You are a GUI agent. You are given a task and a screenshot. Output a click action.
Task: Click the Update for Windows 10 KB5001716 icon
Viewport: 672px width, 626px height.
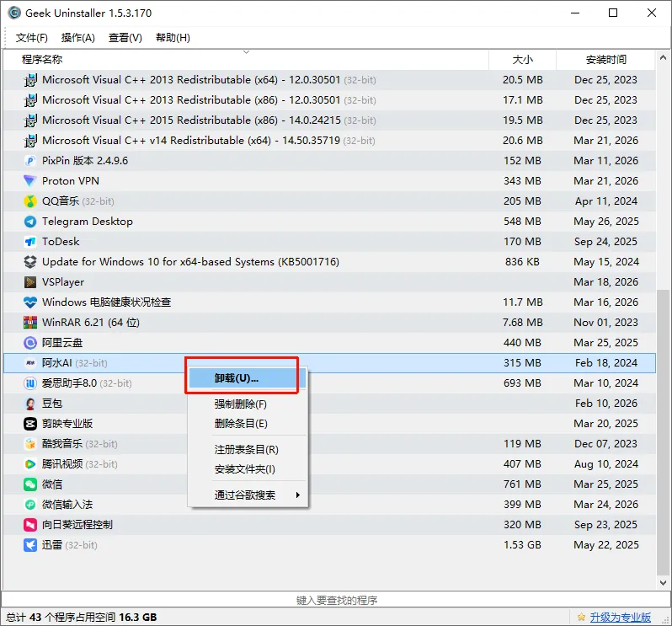coord(30,261)
